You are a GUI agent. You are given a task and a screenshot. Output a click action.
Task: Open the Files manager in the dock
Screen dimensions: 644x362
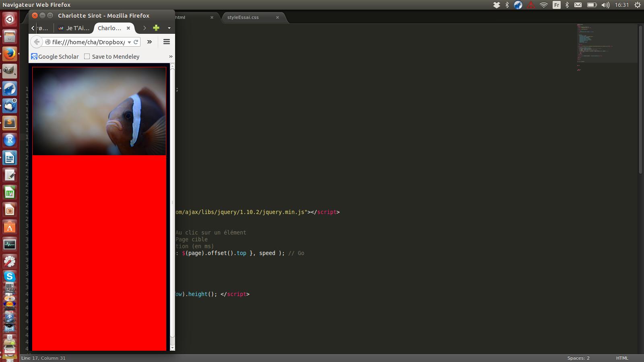point(10,37)
